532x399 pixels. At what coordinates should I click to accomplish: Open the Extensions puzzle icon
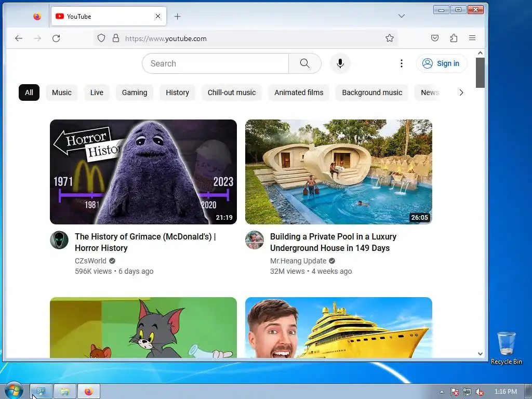[x=454, y=38]
